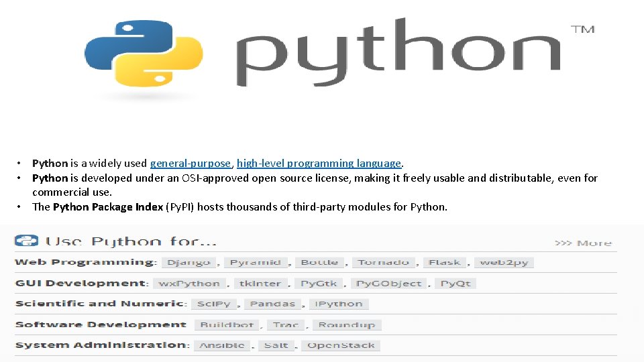Screen dimensions: 644x362
Task: Open the wxPython tag
Action: click(x=189, y=284)
